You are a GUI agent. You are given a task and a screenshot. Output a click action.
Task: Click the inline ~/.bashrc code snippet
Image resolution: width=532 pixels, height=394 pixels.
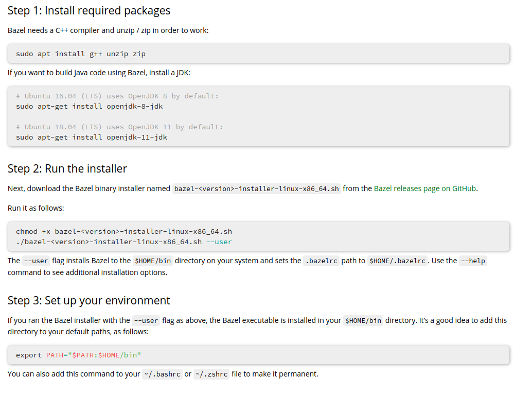click(x=162, y=374)
